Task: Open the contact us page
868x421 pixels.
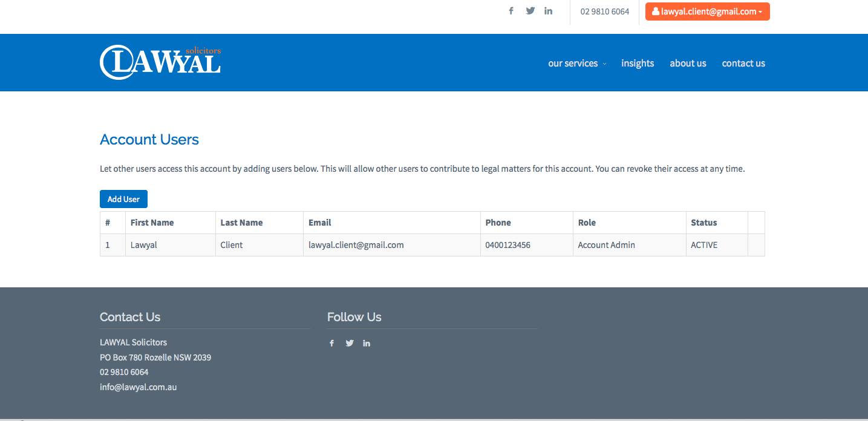Action: pyautogui.click(x=743, y=64)
